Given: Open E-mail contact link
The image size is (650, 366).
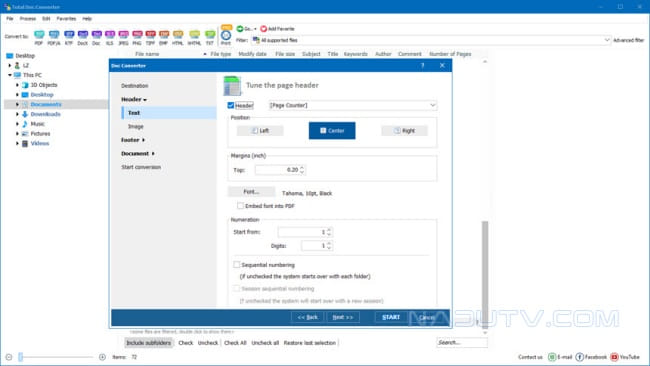Looking at the screenshot, I should point(560,357).
